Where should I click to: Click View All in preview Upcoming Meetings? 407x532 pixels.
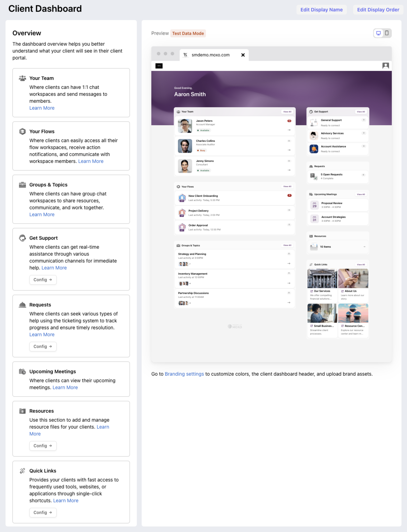(361, 194)
